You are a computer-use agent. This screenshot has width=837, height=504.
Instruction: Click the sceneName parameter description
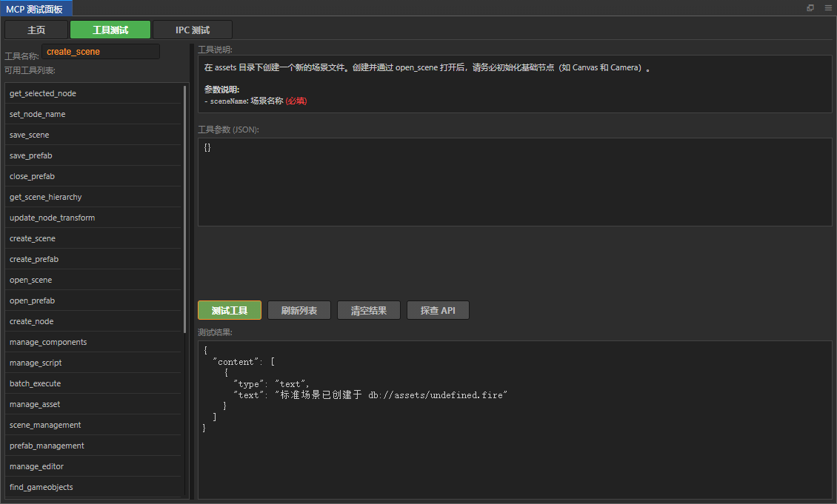pyautogui.click(x=256, y=101)
